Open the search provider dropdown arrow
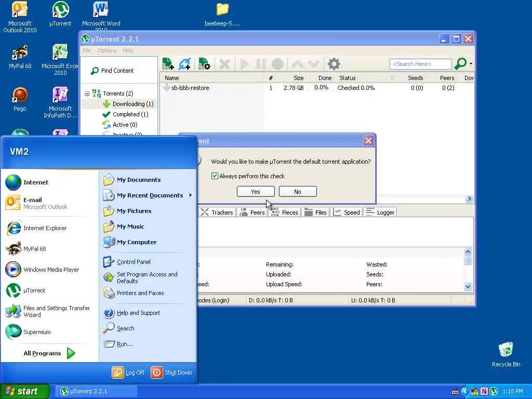This screenshot has height=399, width=532. [x=471, y=63]
